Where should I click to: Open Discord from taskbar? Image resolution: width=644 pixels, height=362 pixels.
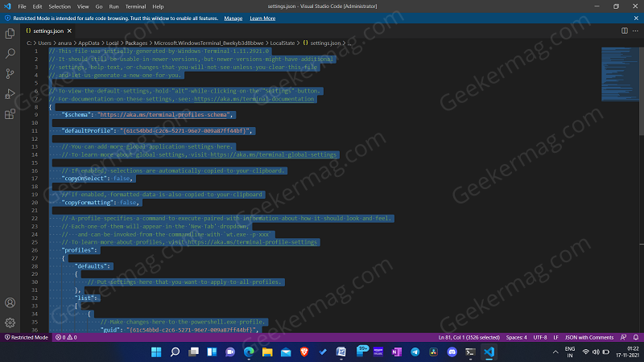pos(452,352)
